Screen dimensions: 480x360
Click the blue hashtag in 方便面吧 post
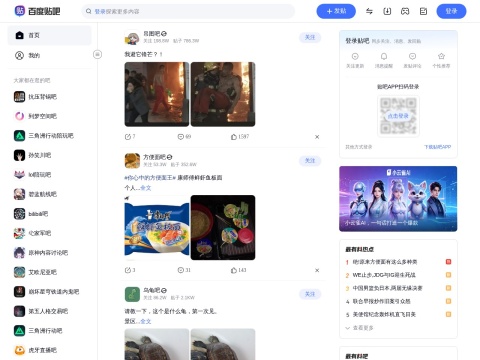(x=150, y=178)
